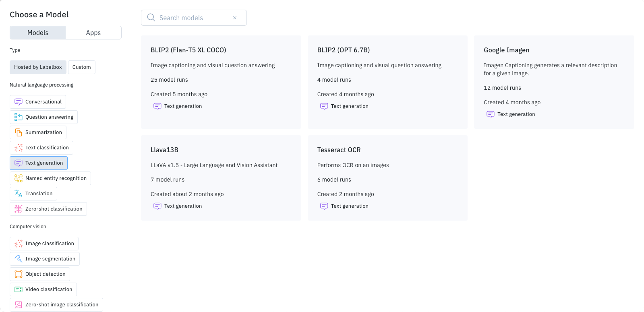This screenshot has width=644, height=312.
Task: Open the BLIP2 (Flan-T5 XL COCO) model title
Action: click(x=188, y=50)
